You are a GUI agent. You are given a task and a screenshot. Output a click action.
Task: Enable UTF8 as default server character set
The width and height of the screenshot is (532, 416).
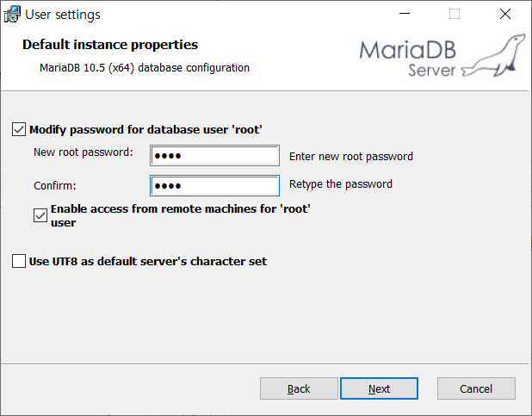click(19, 261)
